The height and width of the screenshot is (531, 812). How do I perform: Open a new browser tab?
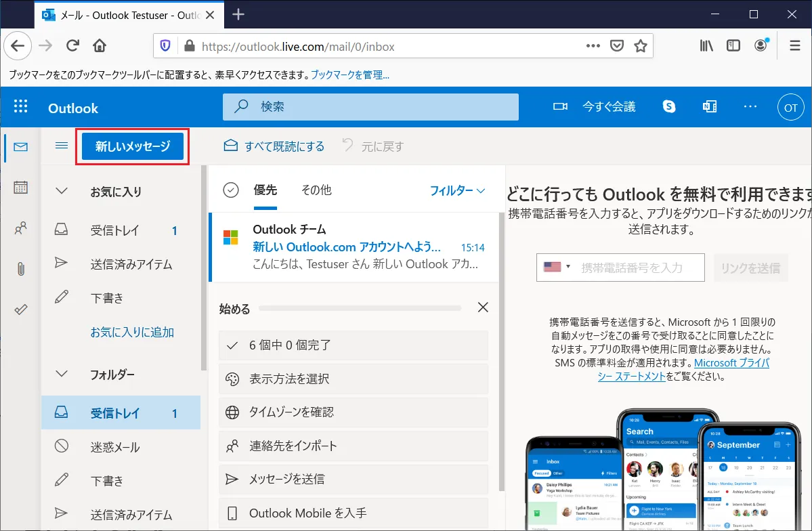tap(238, 14)
